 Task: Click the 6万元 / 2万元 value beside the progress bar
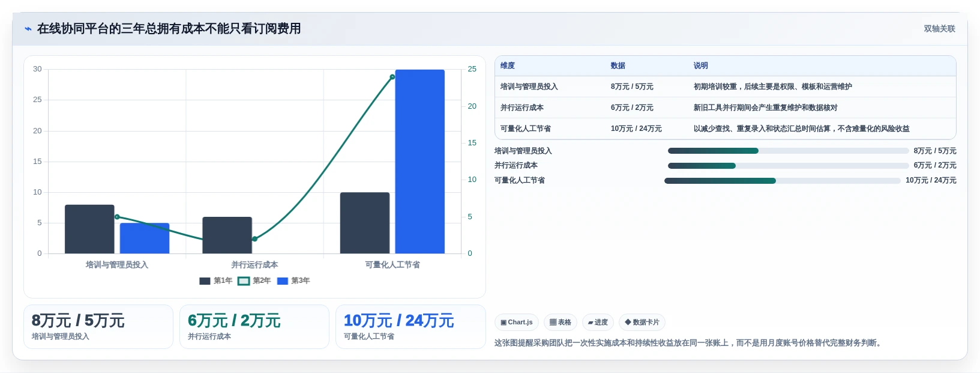tap(935, 165)
